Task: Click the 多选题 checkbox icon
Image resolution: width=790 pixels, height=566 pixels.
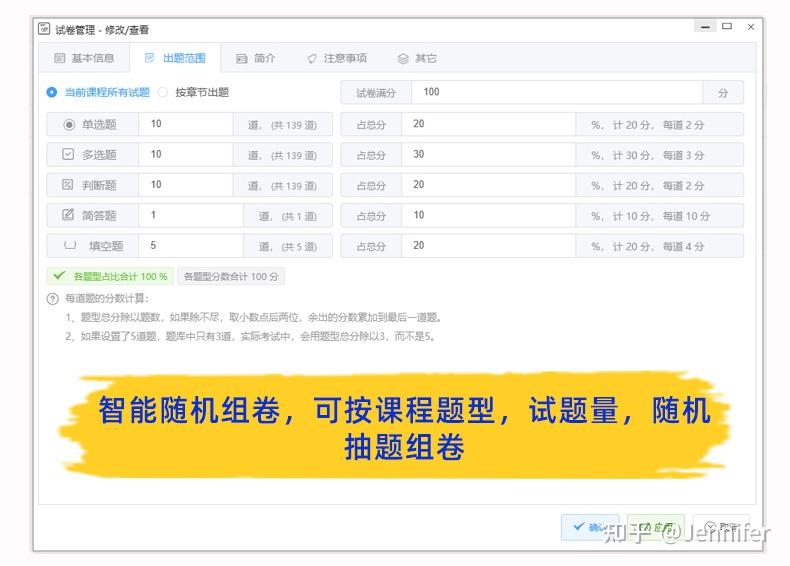Action: [68, 154]
